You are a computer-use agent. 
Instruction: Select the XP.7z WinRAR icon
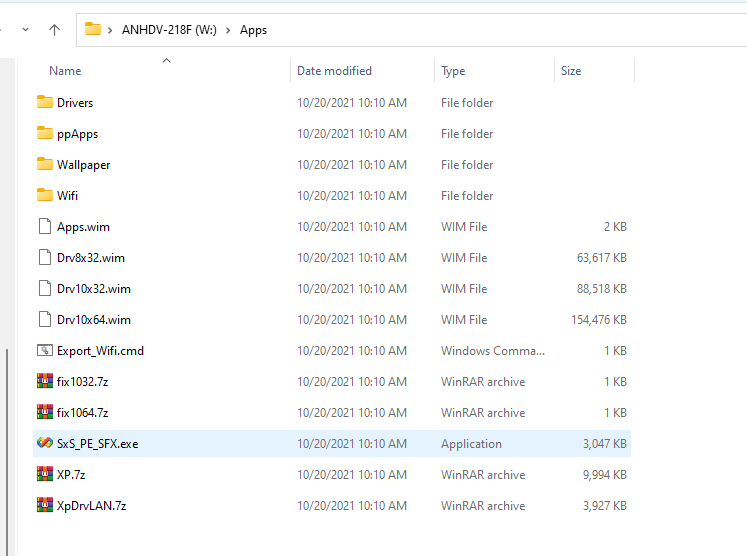(45, 474)
